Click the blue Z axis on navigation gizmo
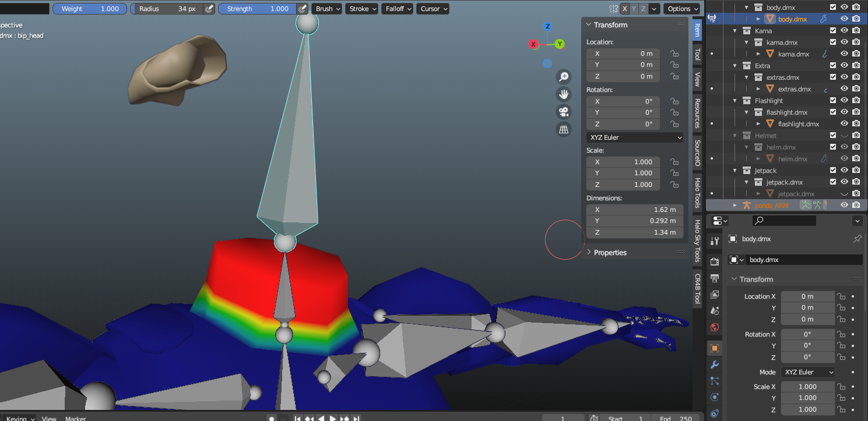 (547, 26)
